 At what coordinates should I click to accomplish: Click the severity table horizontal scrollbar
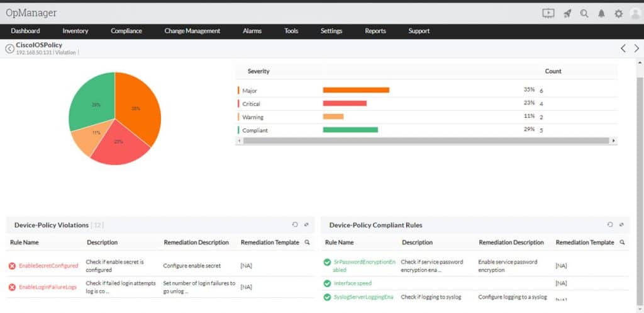pyautogui.click(x=426, y=141)
